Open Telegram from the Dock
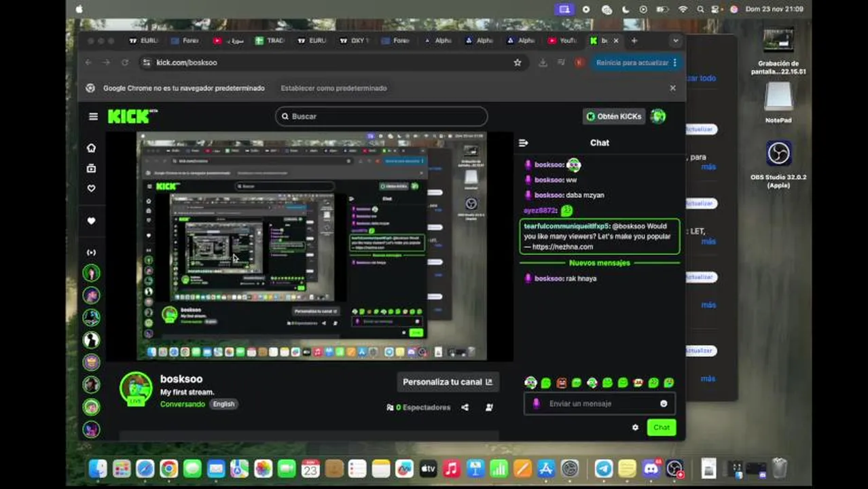Image resolution: width=868 pixels, height=489 pixels. (603, 469)
